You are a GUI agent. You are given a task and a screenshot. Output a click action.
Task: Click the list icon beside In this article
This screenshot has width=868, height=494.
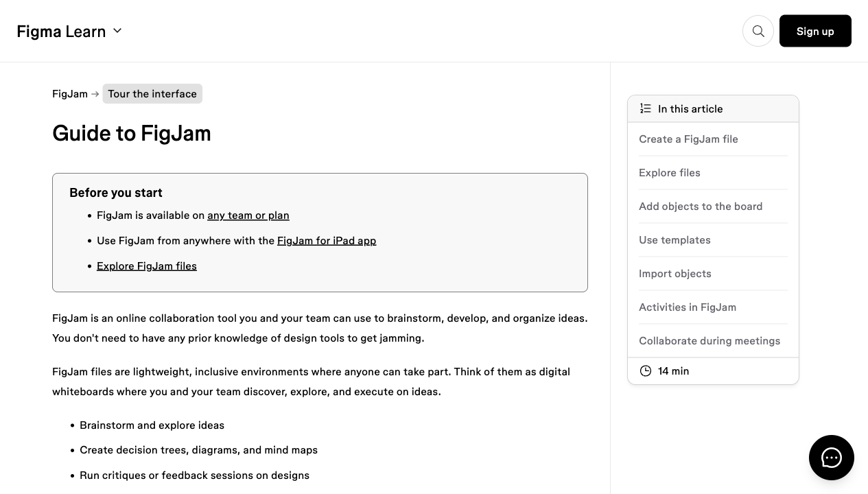pyautogui.click(x=645, y=108)
